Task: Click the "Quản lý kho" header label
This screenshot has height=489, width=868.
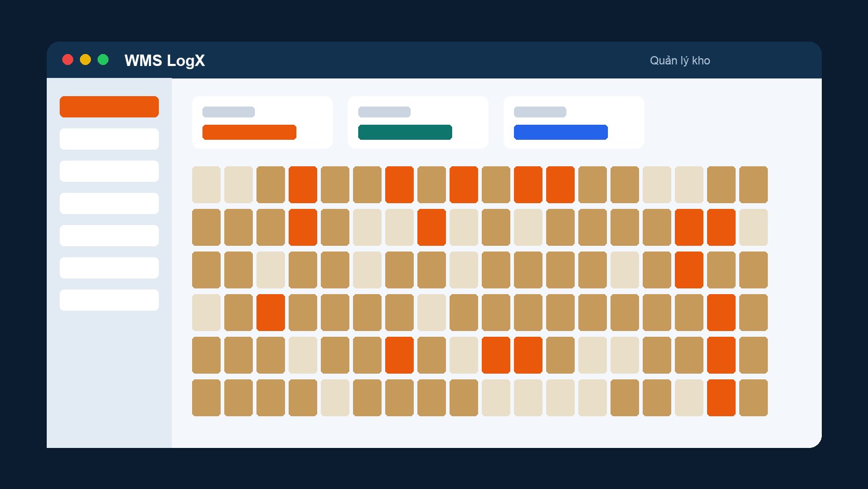Action: click(680, 60)
